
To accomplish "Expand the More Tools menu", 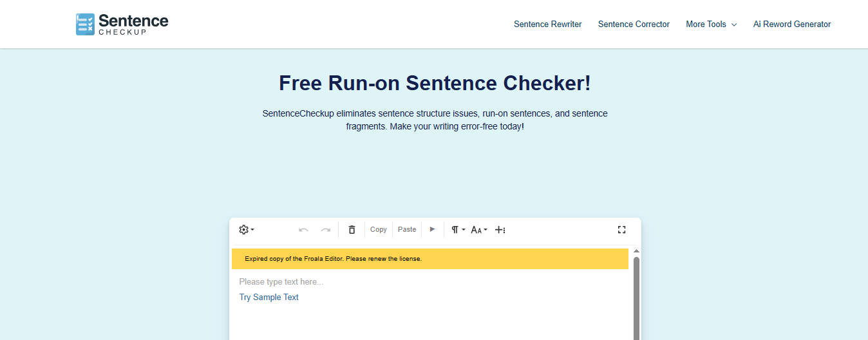I will [x=712, y=24].
